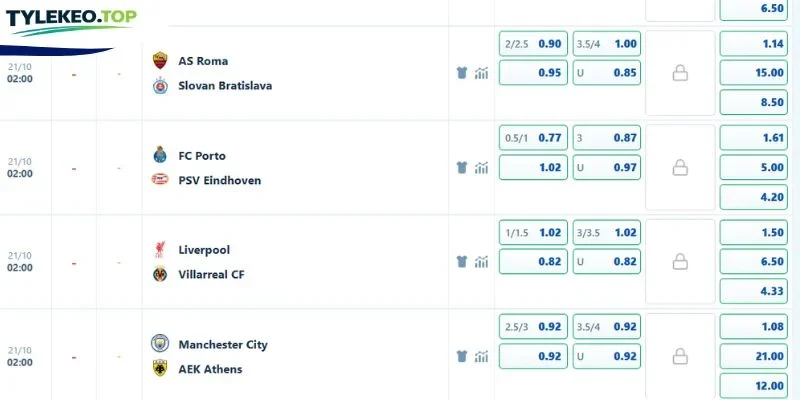The width and height of the screenshot is (800, 400).
Task: Choose under odds 0.97 for Porto match
Action: point(607,167)
